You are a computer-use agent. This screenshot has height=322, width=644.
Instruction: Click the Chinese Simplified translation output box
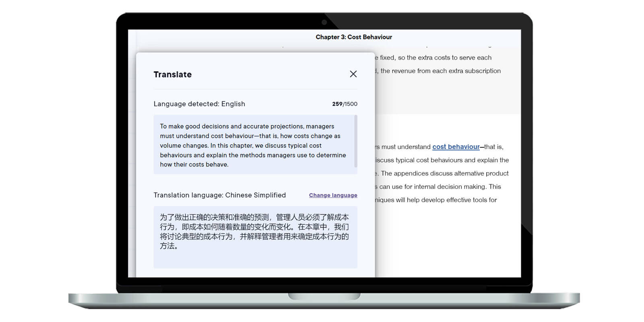click(255, 237)
